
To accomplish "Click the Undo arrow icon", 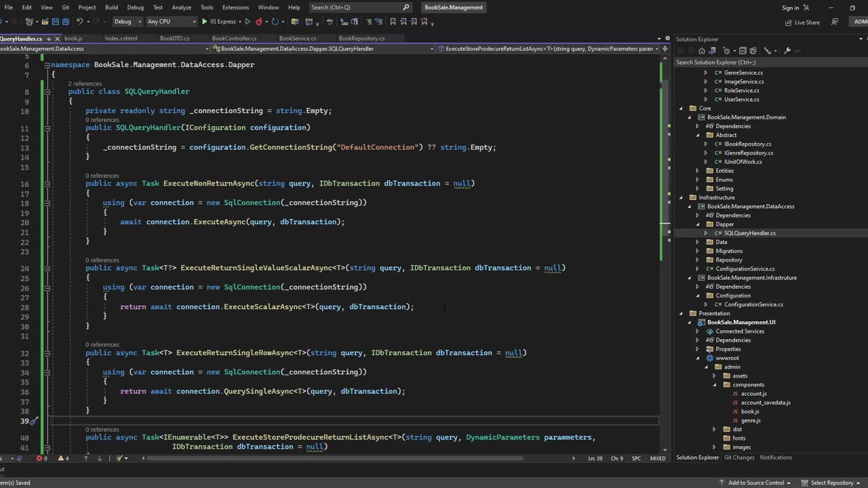I will point(79,22).
